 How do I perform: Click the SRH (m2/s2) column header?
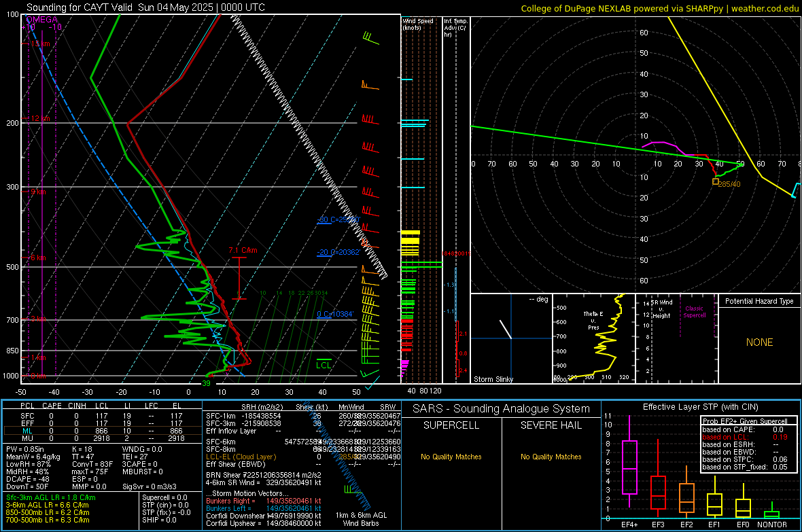tap(262, 407)
